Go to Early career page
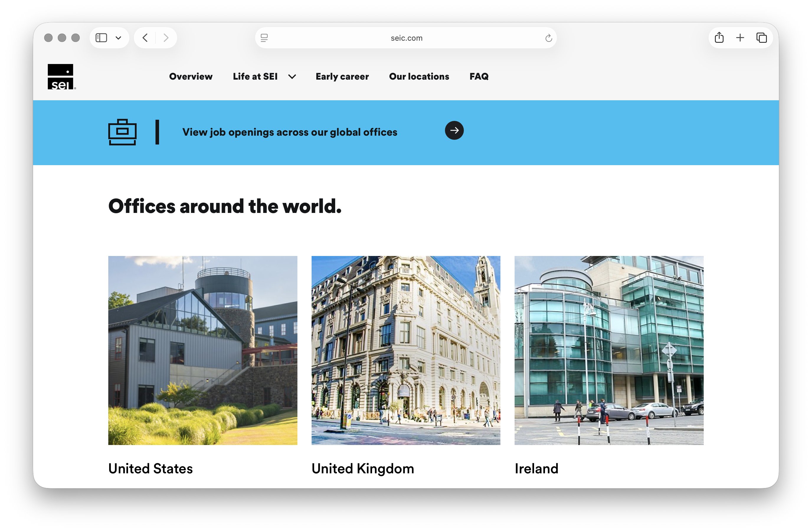 pos(342,76)
